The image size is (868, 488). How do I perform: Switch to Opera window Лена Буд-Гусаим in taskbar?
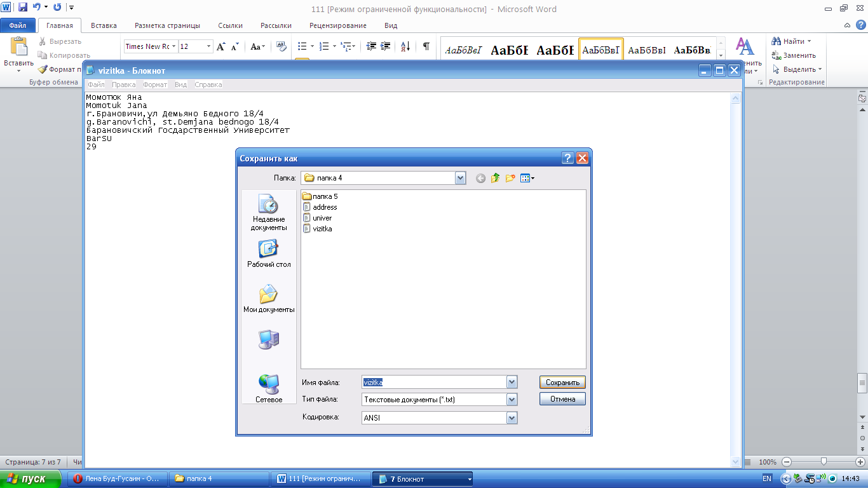(x=118, y=478)
